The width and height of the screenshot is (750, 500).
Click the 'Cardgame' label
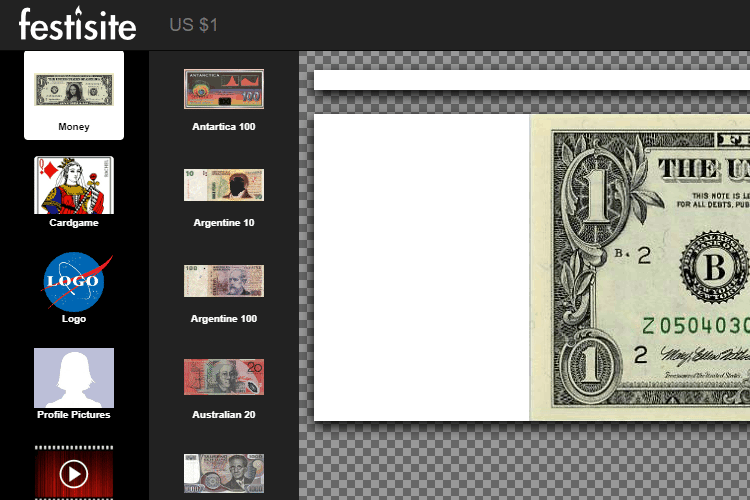[x=74, y=222]
